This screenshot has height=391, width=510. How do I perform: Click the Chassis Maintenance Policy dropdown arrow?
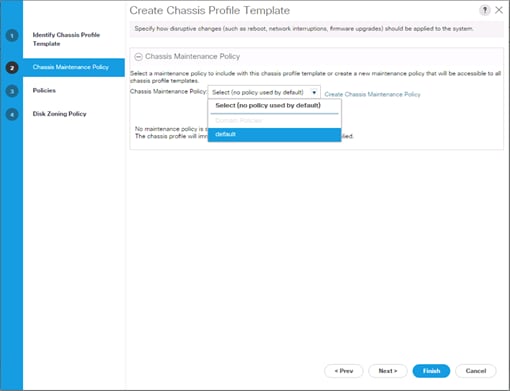coord(314,92)
